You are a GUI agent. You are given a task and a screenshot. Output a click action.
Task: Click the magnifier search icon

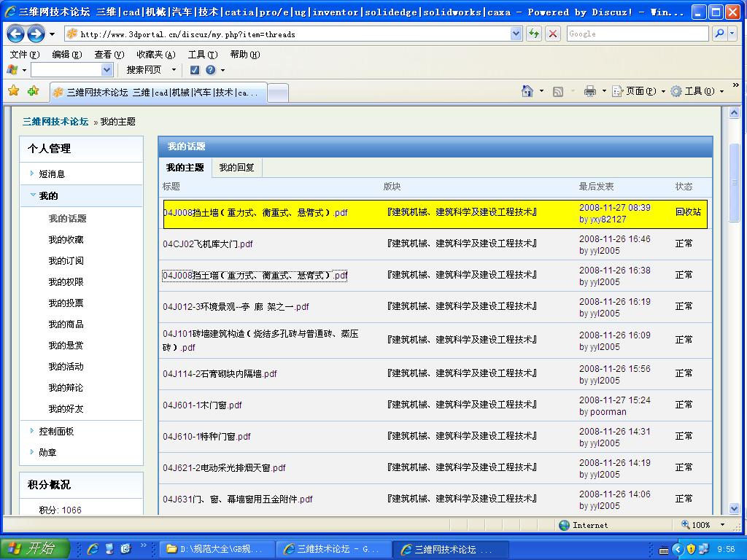tap(719, 34)
